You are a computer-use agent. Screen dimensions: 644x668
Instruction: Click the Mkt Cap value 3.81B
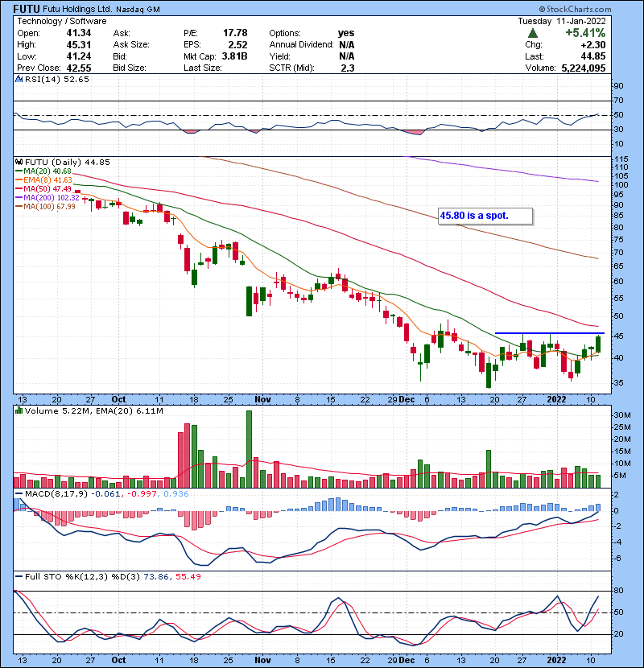pyautogui.click(x=235, y=56)
